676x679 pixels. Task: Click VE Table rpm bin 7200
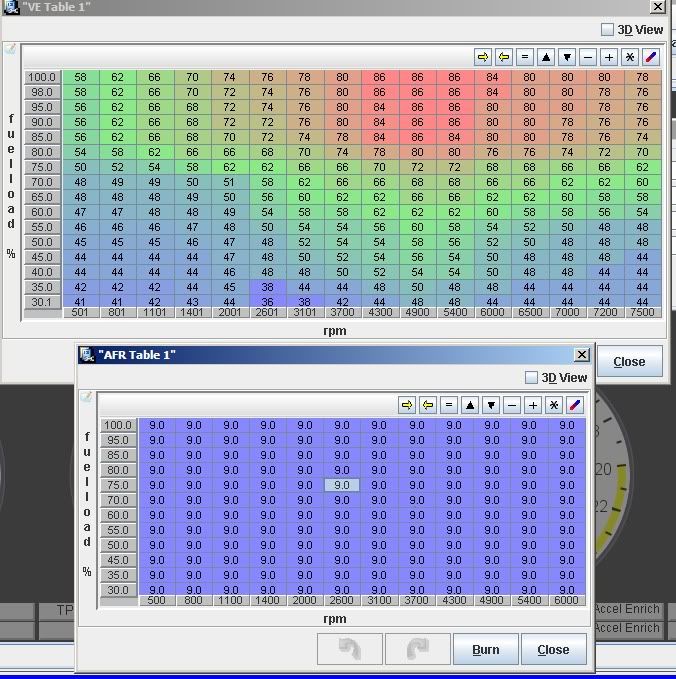(605, 312)
